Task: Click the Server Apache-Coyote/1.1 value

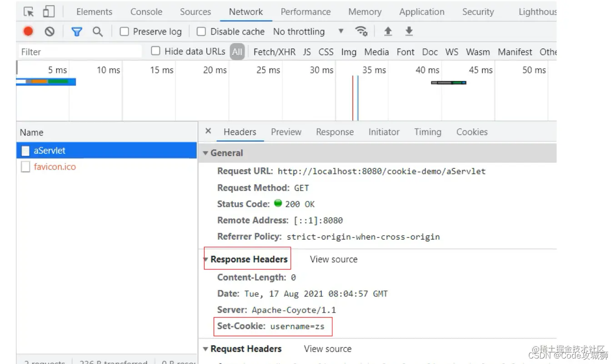Action: tap(294, 310)
